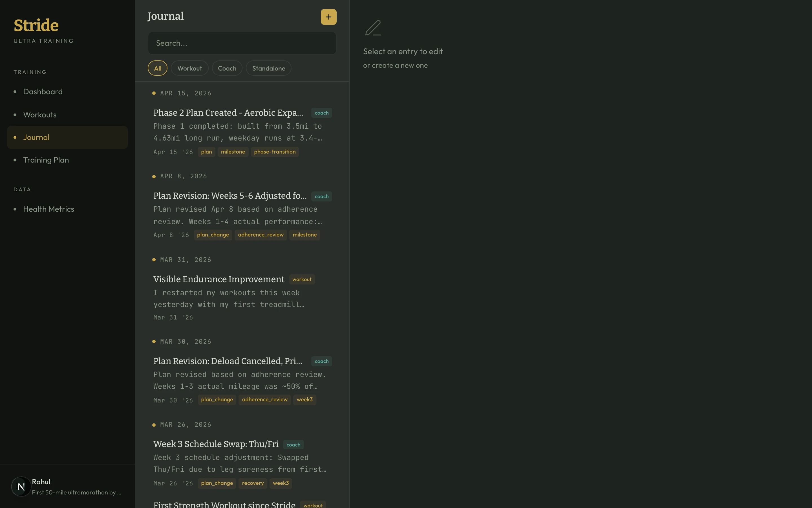Click the Stride logo title
Viewport: 812px width, 508px height.
coord(36,25)
